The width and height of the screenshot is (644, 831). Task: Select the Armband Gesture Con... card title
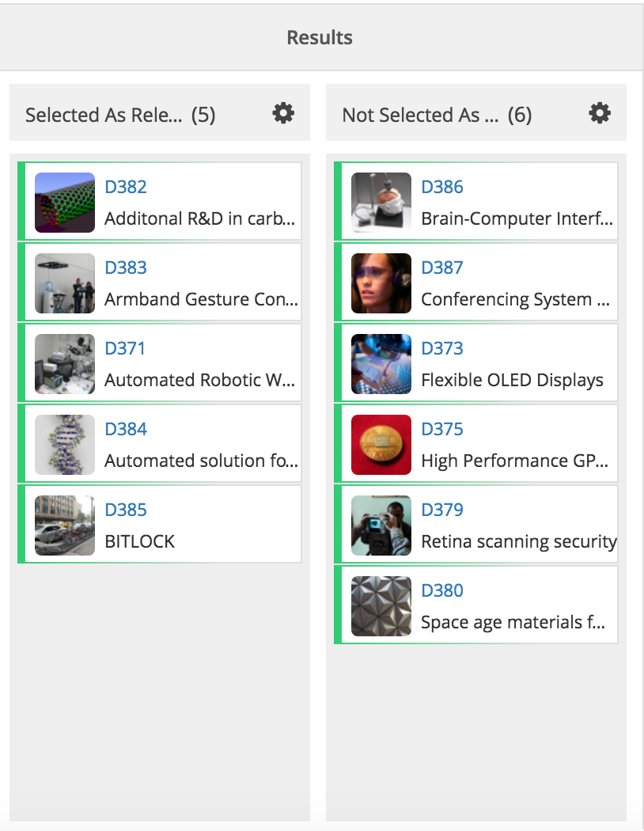click(201, 299)
